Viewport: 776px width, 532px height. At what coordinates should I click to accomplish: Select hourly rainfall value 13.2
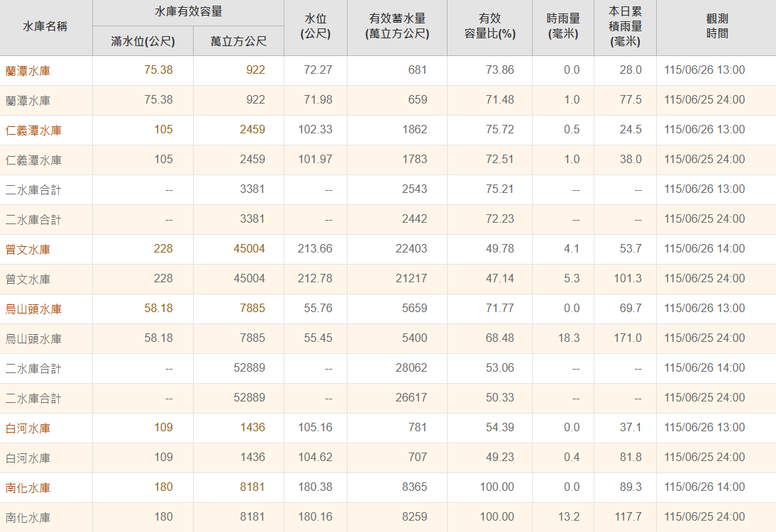(569, 516)
